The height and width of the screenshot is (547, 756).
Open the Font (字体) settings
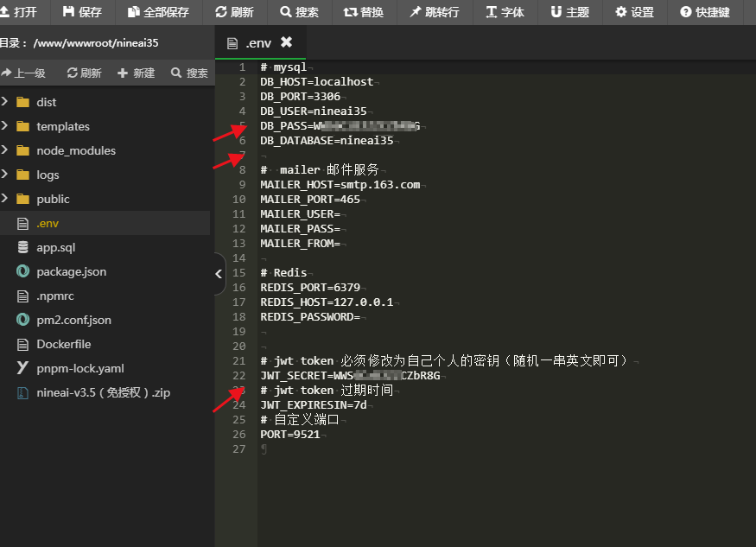point(505,12)
